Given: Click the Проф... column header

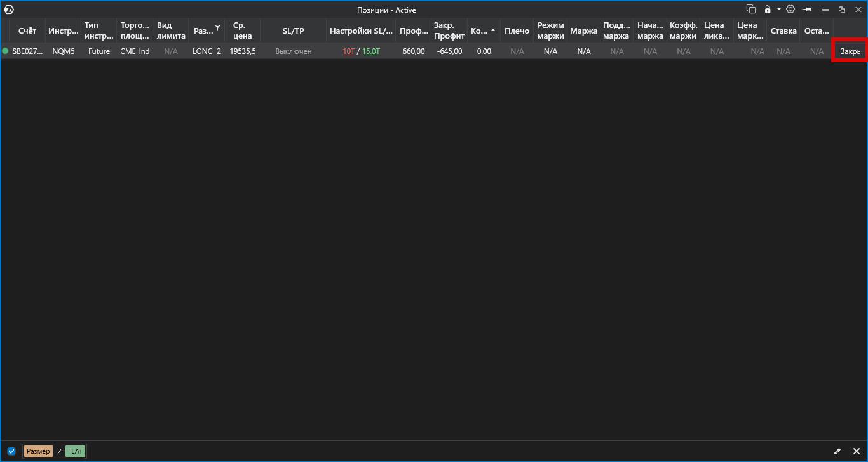Looking at the screenshot, I should [414, 31].
